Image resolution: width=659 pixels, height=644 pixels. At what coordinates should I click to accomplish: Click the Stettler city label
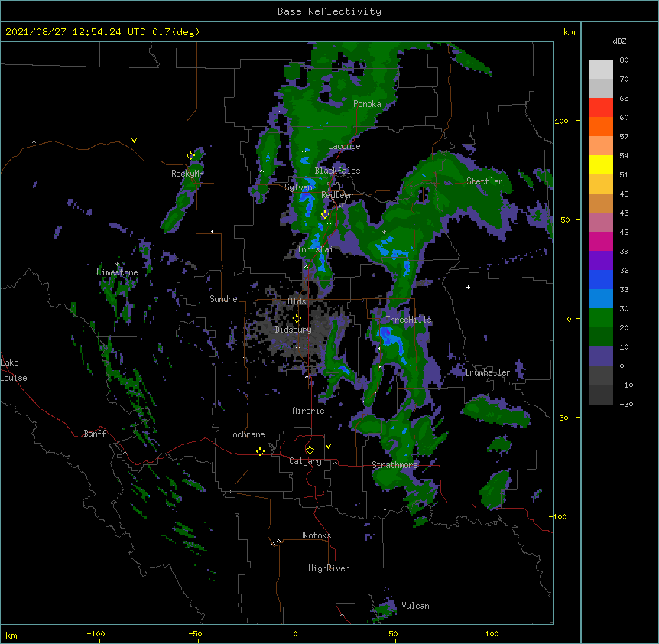tap(485, 181)
